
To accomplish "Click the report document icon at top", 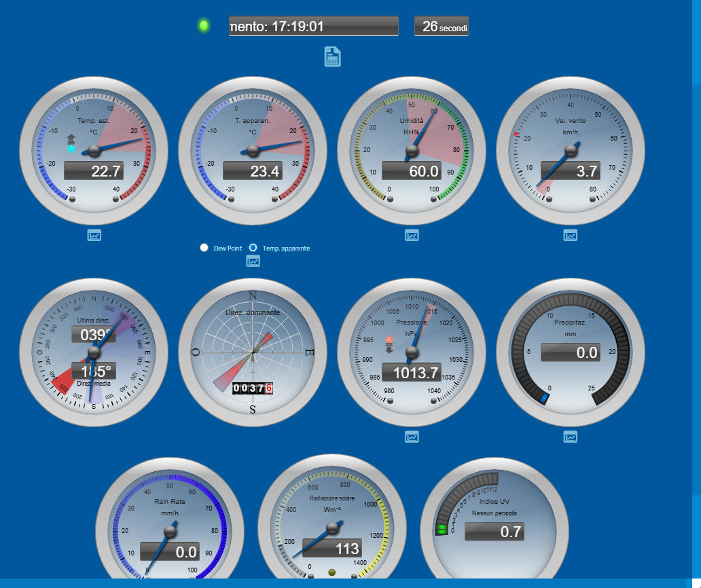I will point(332,57).
